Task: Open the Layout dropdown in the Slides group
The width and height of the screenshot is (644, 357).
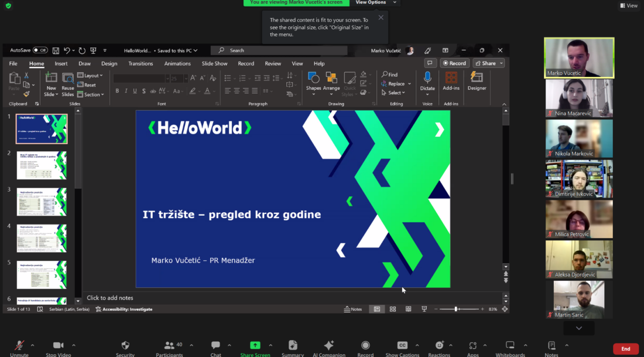Action: 91,76
